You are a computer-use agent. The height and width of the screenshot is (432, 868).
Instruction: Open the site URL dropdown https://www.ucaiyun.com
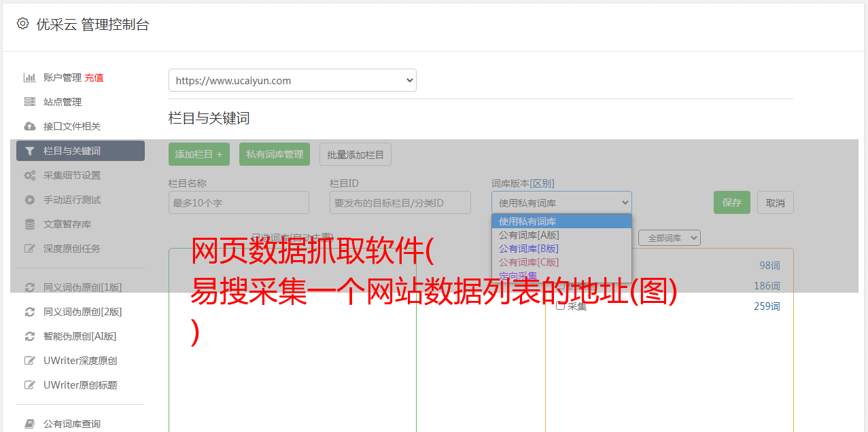[292, 80]
